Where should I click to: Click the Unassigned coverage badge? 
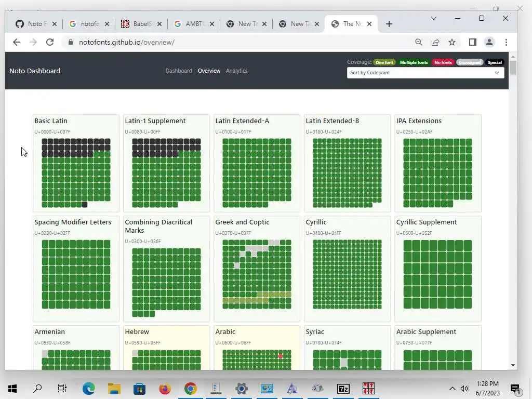coord(470,62)
